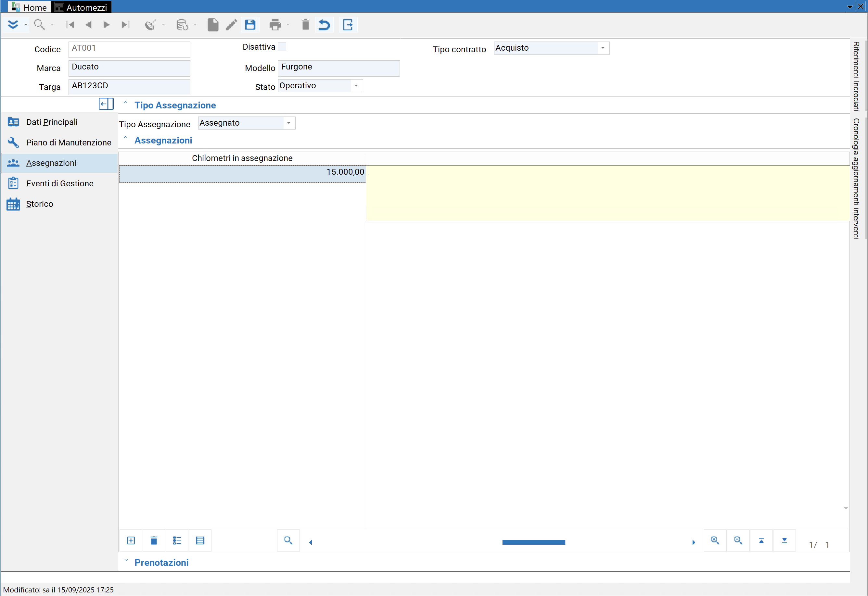Image resolution: width=868 pixels, height=596 pixels.
Task: Click the horizontal scrollbar thumb
Action: [x=534, y=542]
